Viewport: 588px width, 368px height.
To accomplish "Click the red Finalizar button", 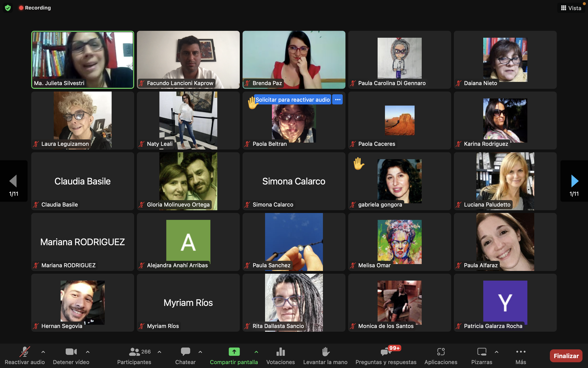I will [x=566, y=356].
